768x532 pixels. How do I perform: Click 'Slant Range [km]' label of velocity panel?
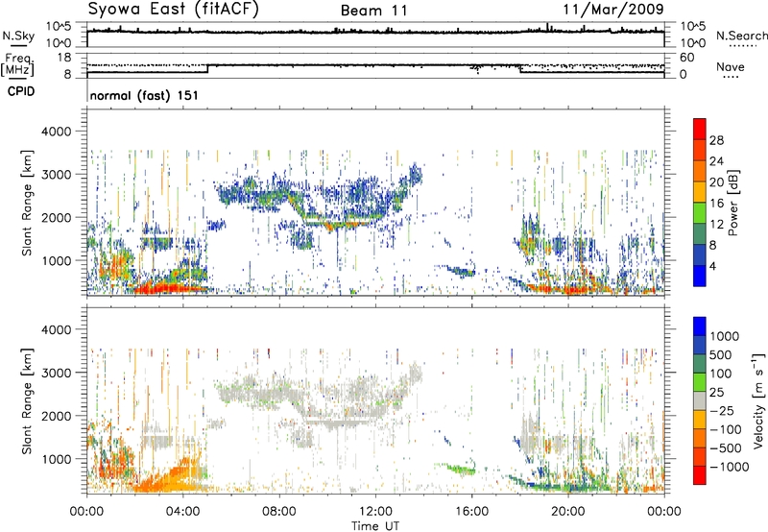pyautogui.click(x=27, y=400)
